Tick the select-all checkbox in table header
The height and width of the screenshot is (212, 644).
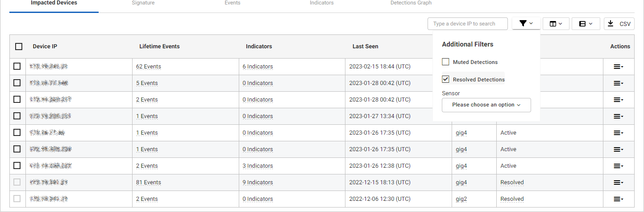pyautogui.click(x=19, y=47)
